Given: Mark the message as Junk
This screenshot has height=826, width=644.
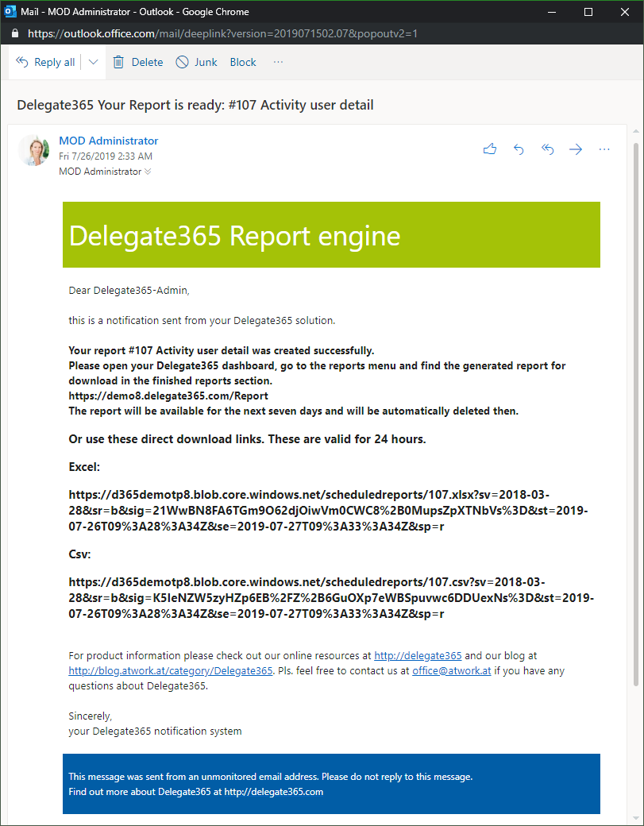Looking at the screenshot, I should (196, 62).
